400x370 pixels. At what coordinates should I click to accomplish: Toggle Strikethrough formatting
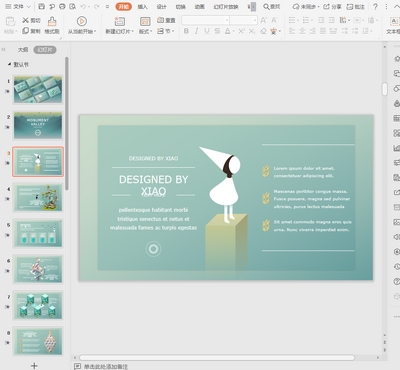[217, 31]
